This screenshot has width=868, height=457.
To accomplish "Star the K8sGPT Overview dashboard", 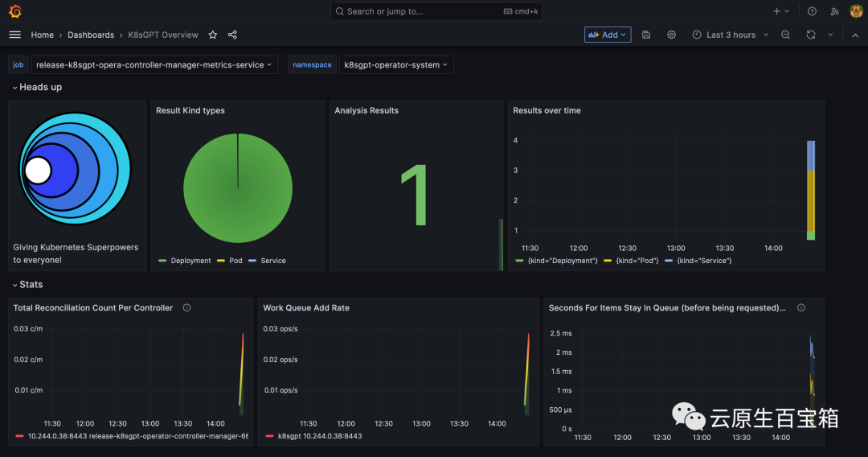I will point(213,35).
